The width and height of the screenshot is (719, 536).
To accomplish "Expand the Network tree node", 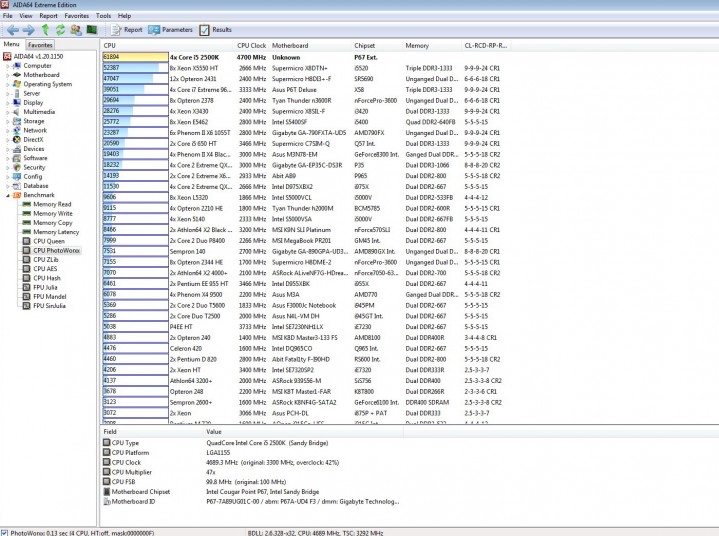I will click(x=7, y=131).
